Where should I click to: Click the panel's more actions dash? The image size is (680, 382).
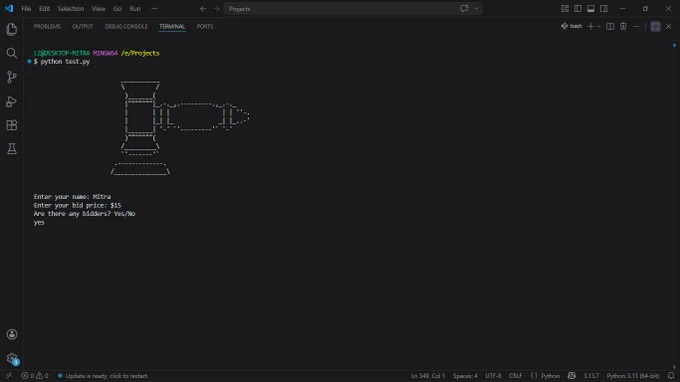pyautogui.click(x=636, y=26)
